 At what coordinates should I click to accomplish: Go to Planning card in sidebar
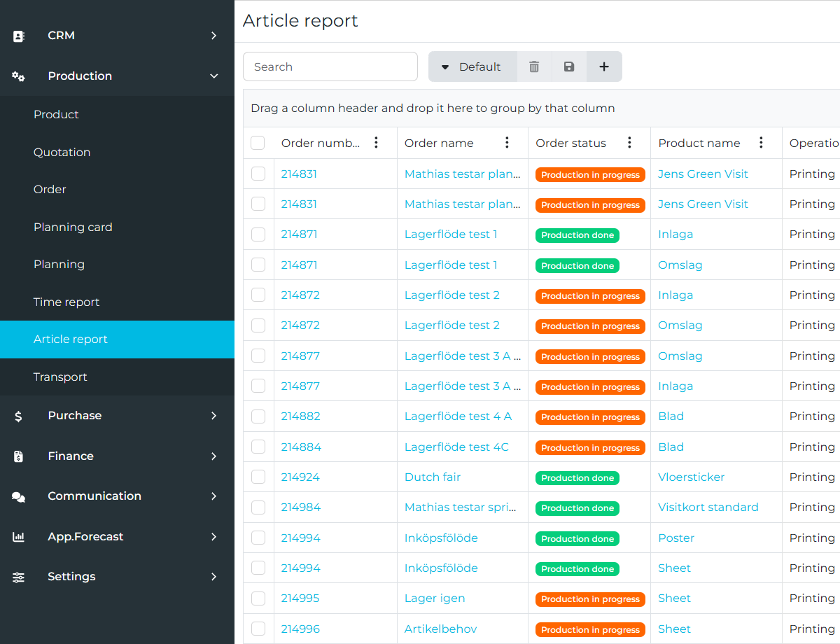pyautogui.click(x=73, y=227)
